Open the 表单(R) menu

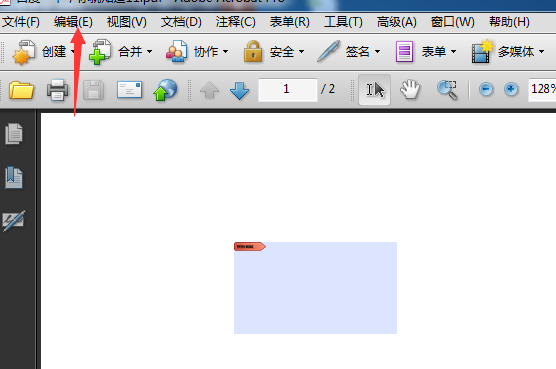pos(289,22)
